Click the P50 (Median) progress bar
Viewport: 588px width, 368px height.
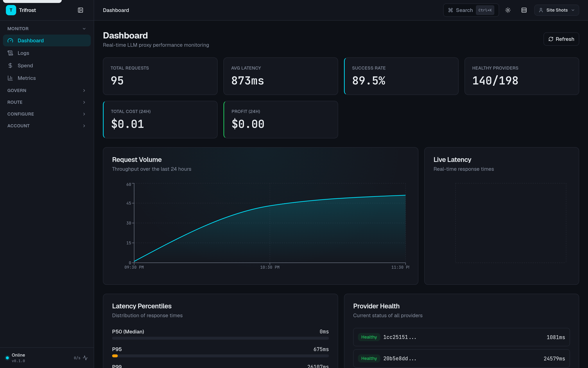point(220,338)
